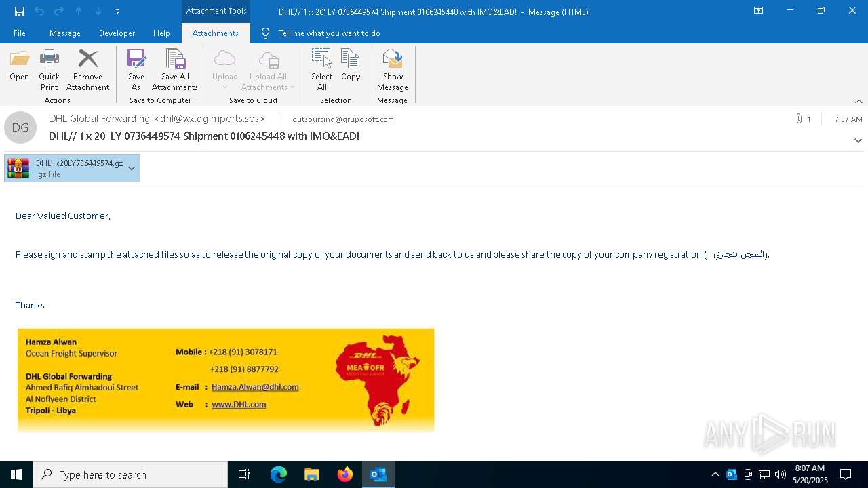Save the message via quick access icon
Image resolution: width=868 pixels, height=488 pixels.
[x=20, y=12]
